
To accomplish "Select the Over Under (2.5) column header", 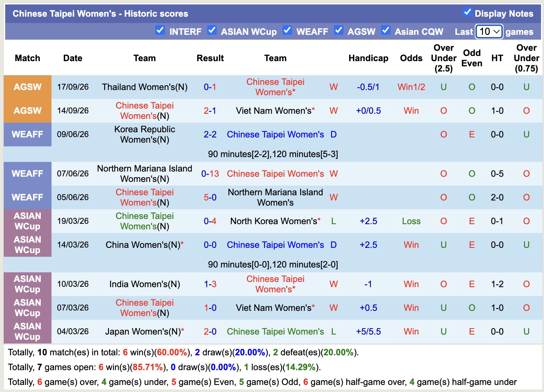I will (x=444, y=58).
